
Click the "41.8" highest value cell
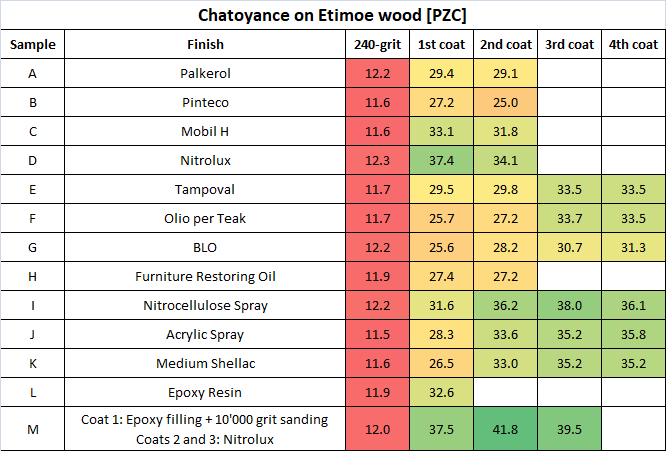tap(505, 429)
